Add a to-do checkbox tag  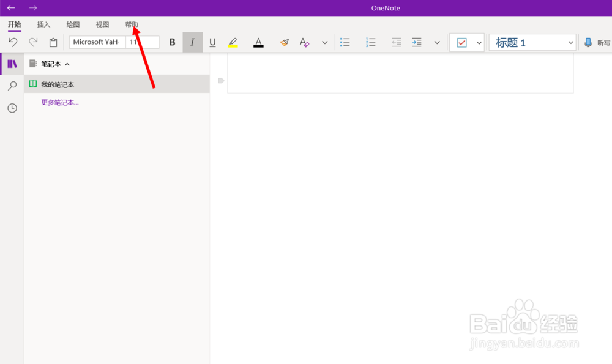461,42
